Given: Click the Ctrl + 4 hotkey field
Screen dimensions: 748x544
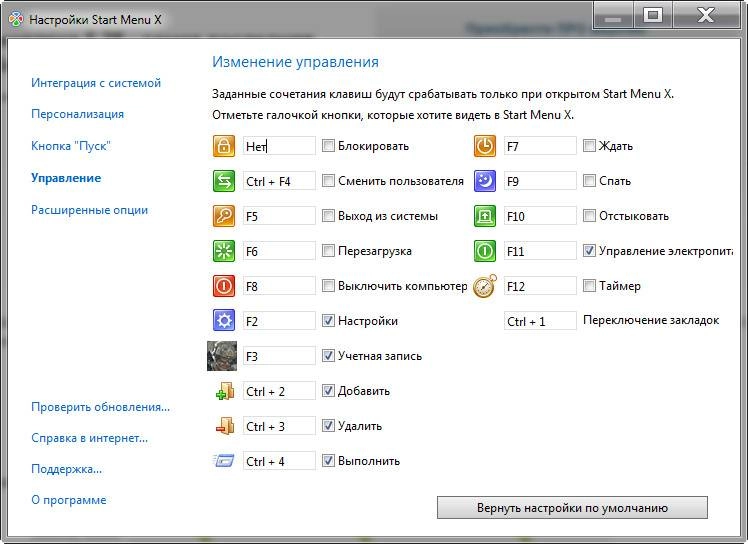Looking at the screenshot, I should tap(279, 461).
